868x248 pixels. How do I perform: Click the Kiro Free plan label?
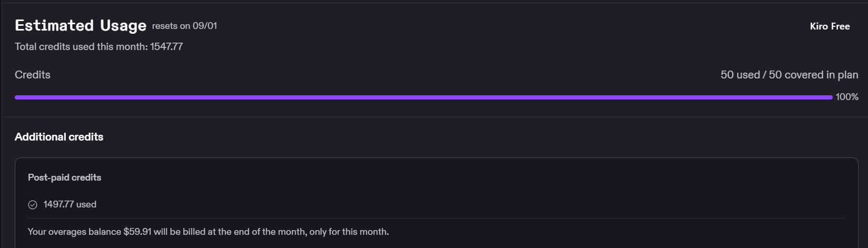tap(830, 26)
